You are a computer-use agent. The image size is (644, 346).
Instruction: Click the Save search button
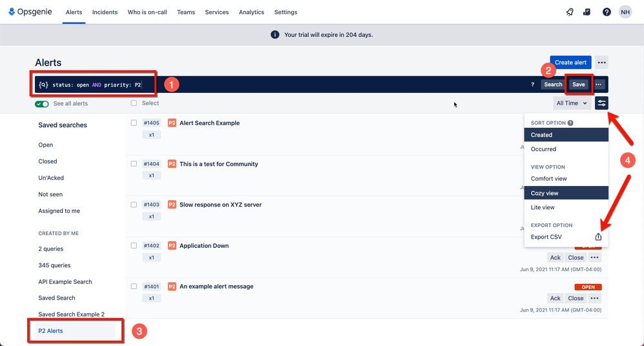578,85
